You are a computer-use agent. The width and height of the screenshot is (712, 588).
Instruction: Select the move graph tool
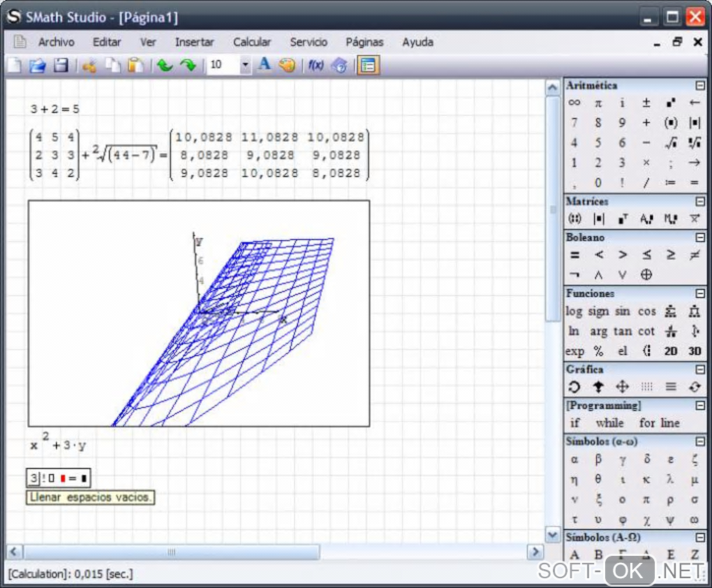pos(622,387)
